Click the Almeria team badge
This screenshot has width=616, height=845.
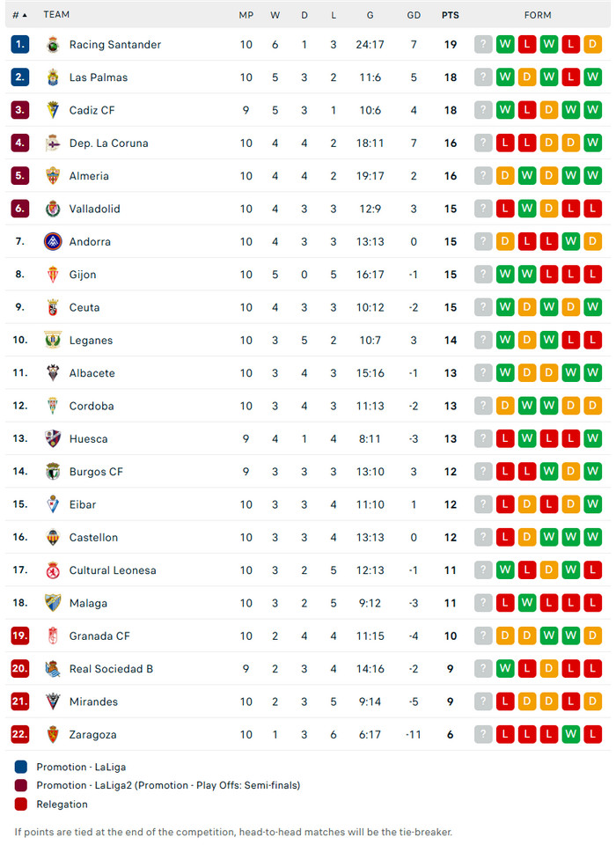[53, 176]
